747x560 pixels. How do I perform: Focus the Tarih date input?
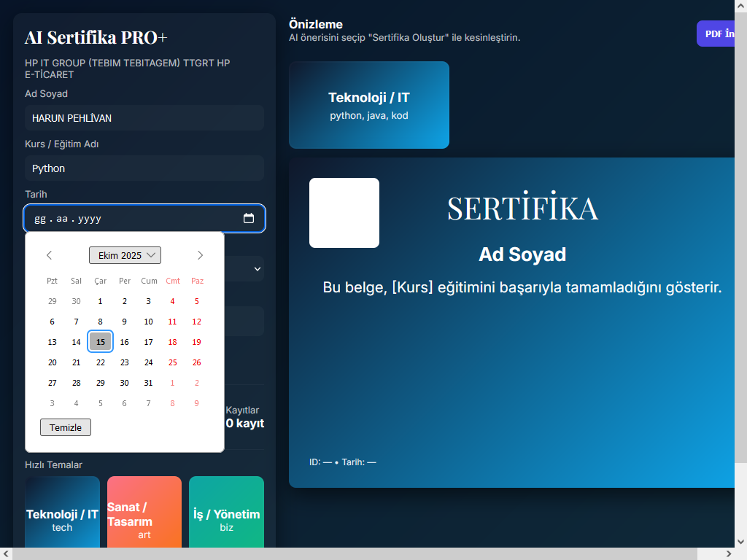click(x=131, y=218)
